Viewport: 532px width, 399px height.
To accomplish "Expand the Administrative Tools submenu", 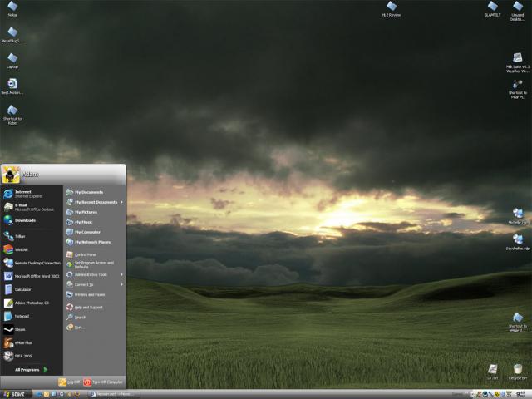I will pyautogui.click(x=95, y=274).
